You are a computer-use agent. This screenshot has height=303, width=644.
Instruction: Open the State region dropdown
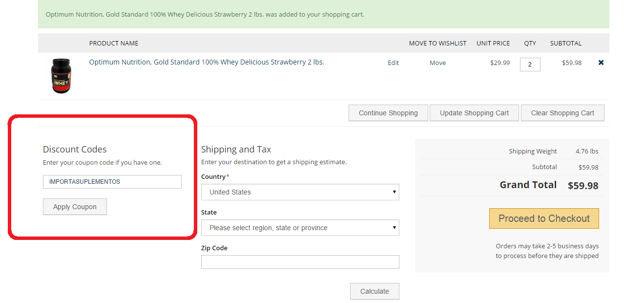coord(300,228)
